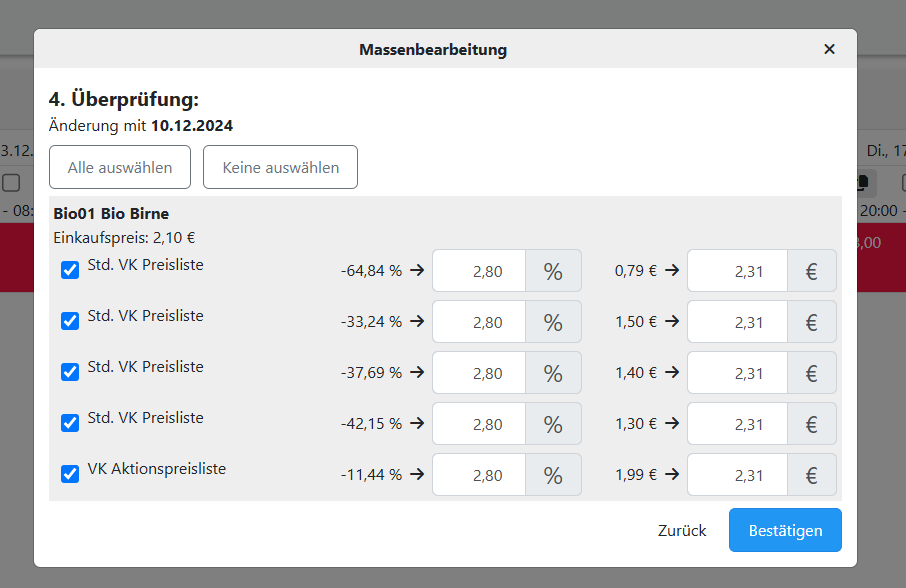The image size is (906, 588).
Task: Click the % symbol in the -64,84 % row
Action: [553, 271]
